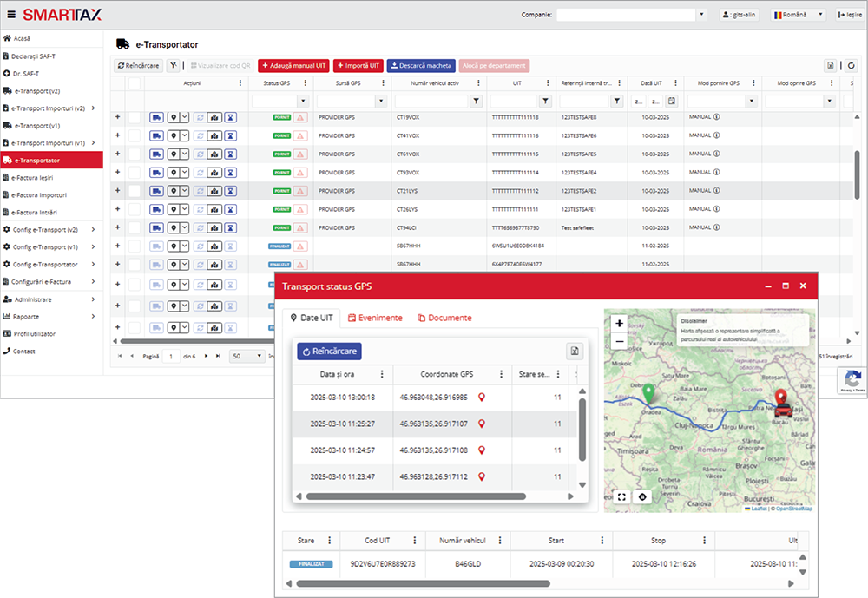Tick the select-all checkbox in table header
Screen dimensions: 868x598
tap(135, 83)
